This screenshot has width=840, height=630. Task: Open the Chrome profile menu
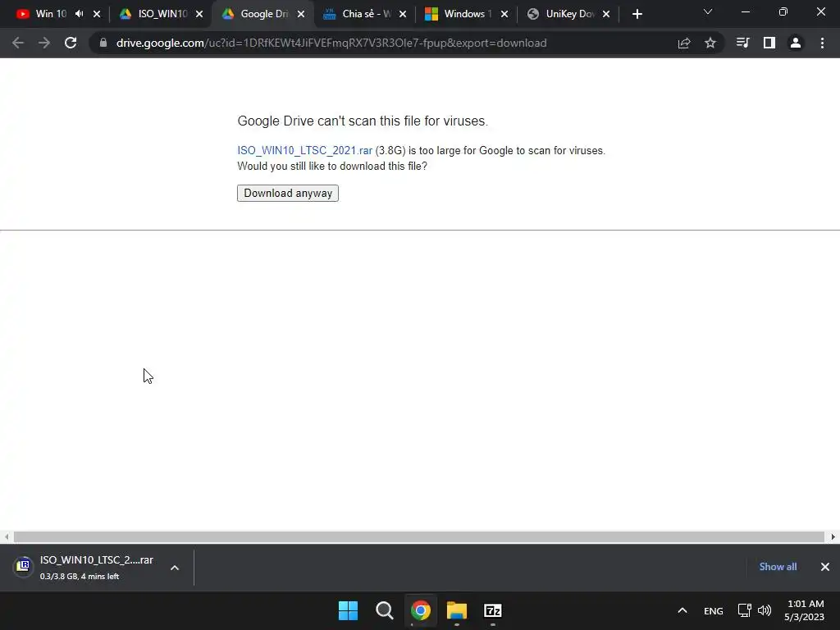796,43
